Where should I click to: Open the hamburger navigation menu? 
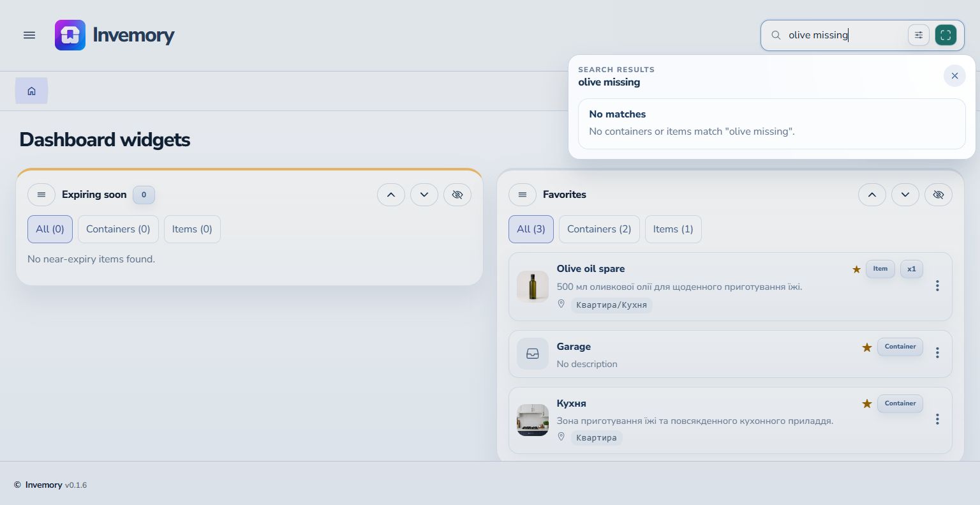[29, 35]
